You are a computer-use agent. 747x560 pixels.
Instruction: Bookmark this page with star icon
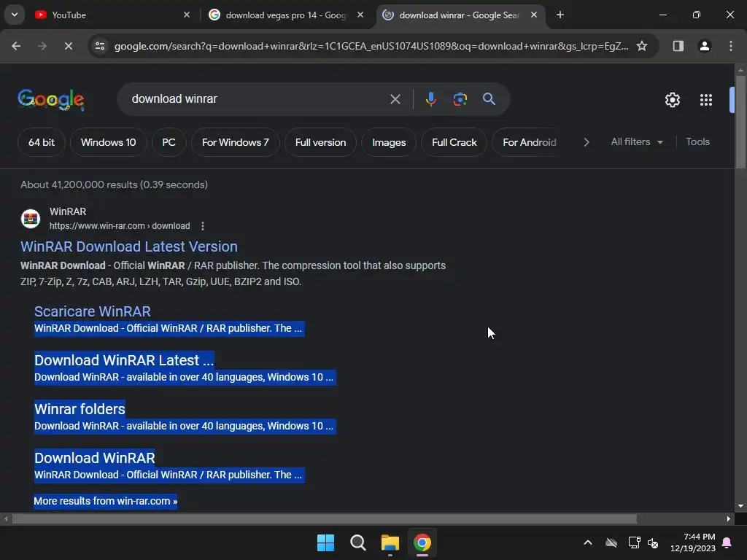point(642,46)
